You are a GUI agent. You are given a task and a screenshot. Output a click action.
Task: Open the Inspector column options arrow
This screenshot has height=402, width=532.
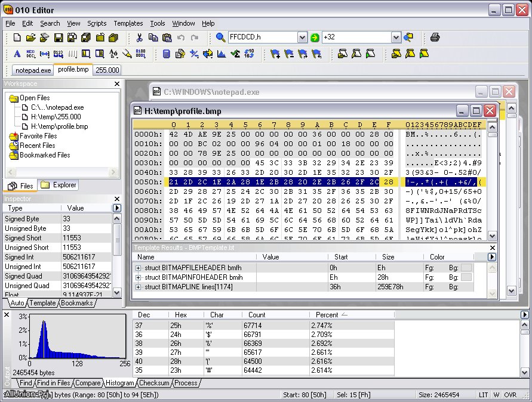tap(116, 208)
